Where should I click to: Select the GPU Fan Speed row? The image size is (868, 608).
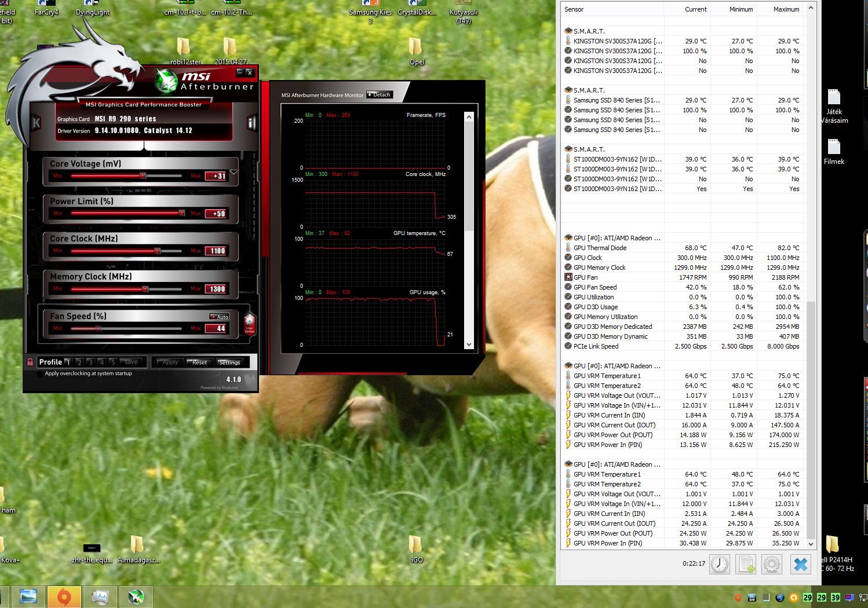pyautogui.click(x=683, y=287)
